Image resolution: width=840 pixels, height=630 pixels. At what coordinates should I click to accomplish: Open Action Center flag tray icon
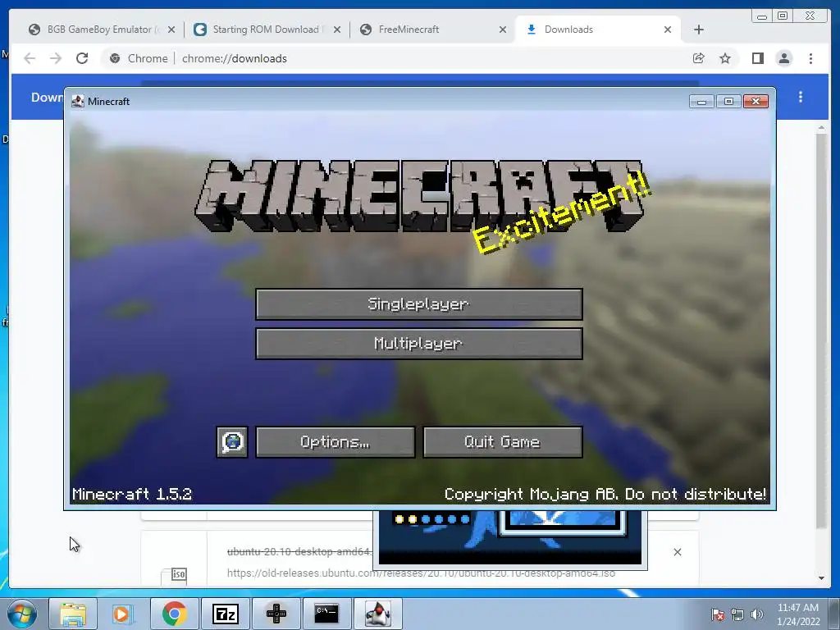click(x=718, y=615)
